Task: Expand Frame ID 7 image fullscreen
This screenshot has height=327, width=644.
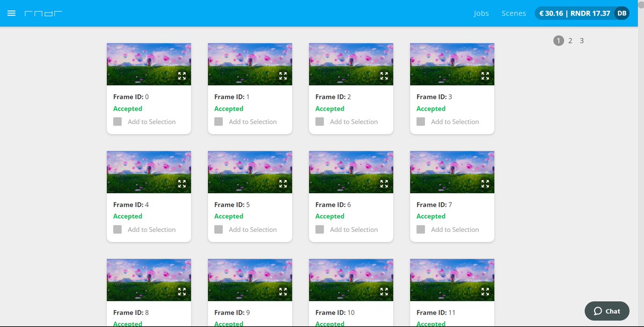Action: 485,184
